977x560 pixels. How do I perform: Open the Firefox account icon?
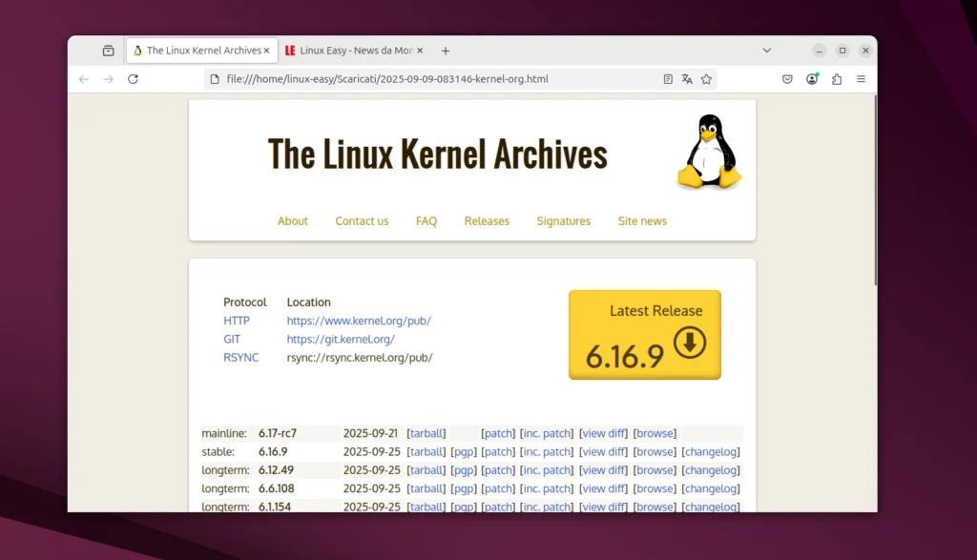click(x=812, y=79)
